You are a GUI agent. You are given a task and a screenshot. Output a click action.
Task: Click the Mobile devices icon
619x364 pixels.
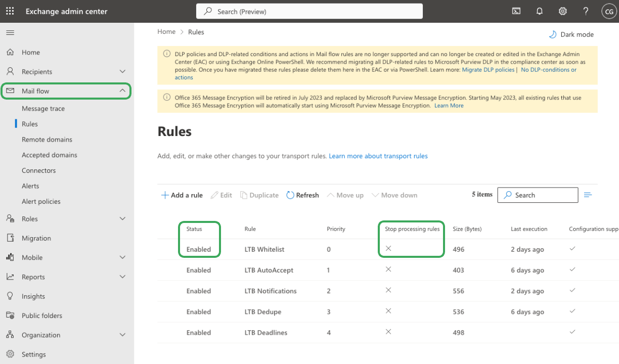point(10,257)
